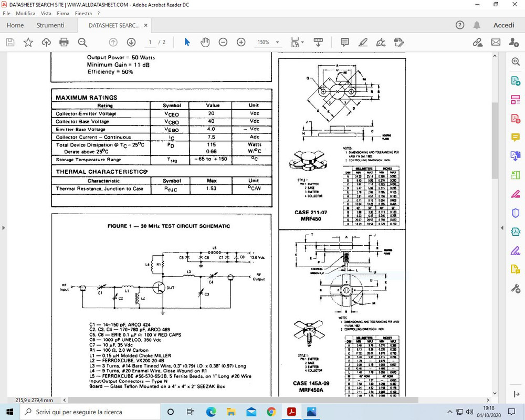Open Task View on taskbar
The image size is (525, 420).
[190, 412]
